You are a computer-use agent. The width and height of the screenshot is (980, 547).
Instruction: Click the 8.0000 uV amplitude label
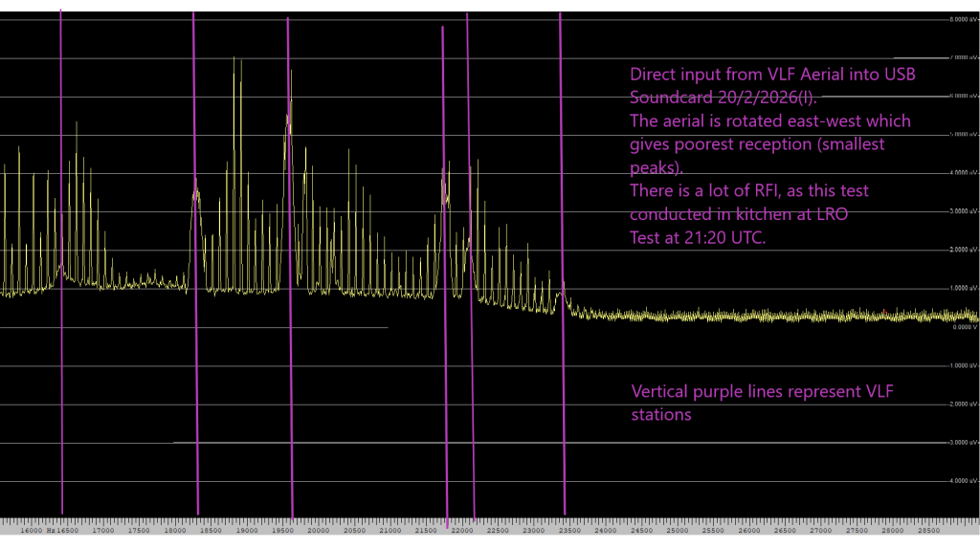pyautogui.click(x=961, y=19)
